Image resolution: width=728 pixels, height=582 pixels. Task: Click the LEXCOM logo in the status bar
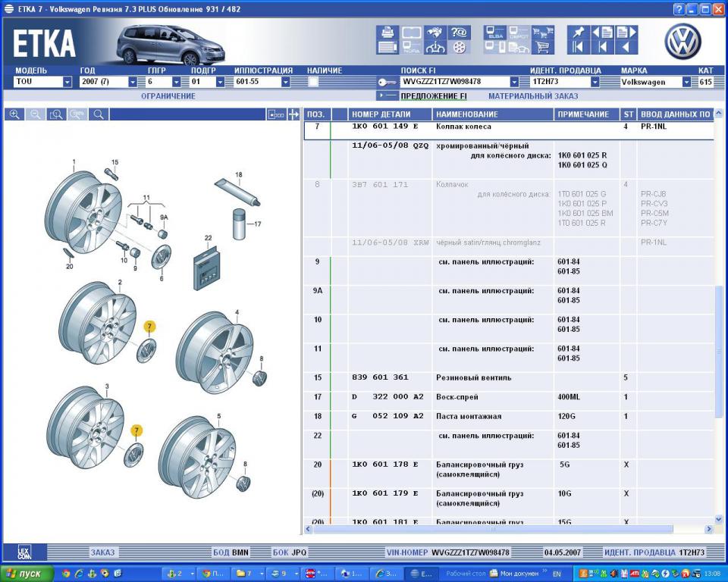coord(24,552)
